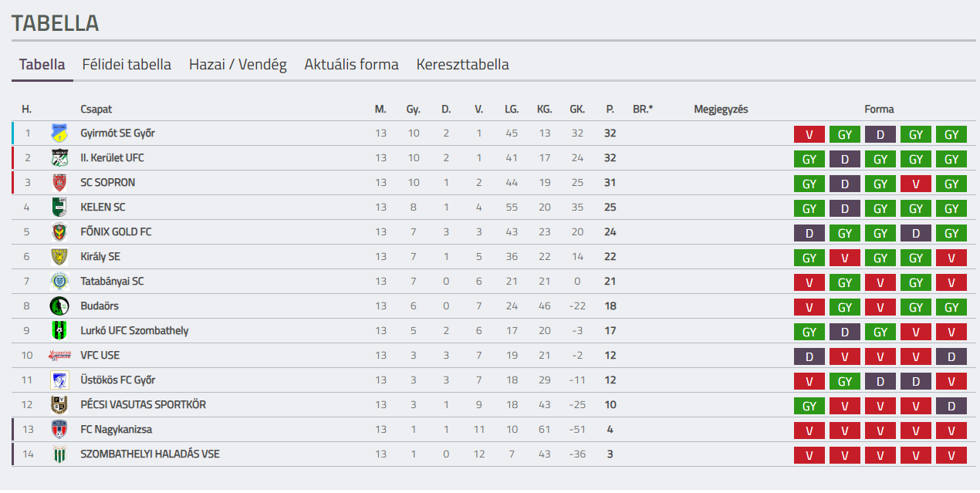Viewport: 980px width, 493px height.
Task: Click the SC SOPRON club crest
Action: click(x=59, y=183)
